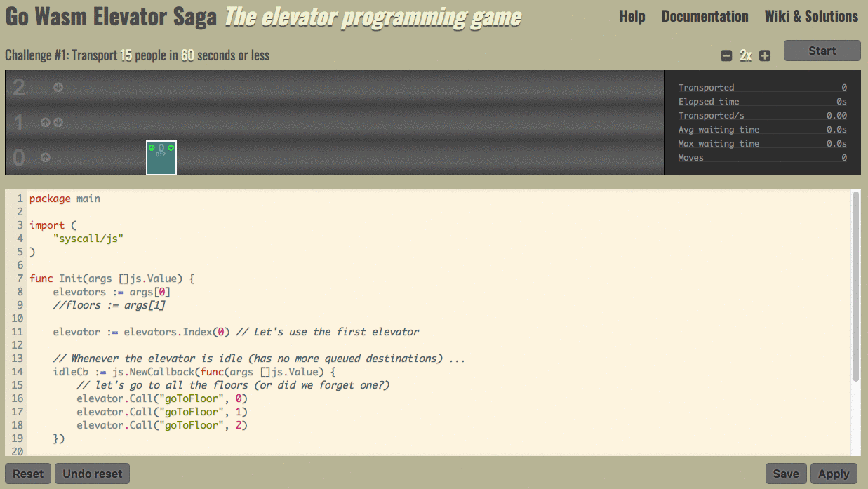Image resolution: width=868 pixels, height=489 pixels.
Task: Click line number 14 in the gutter
Action: click(x=18, y=372)
